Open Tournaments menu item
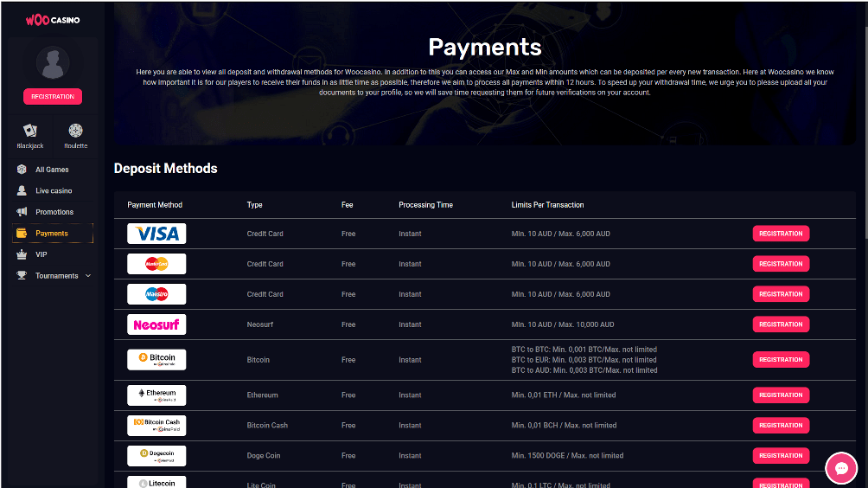This screenshot has width=868, height=488. 56,276
